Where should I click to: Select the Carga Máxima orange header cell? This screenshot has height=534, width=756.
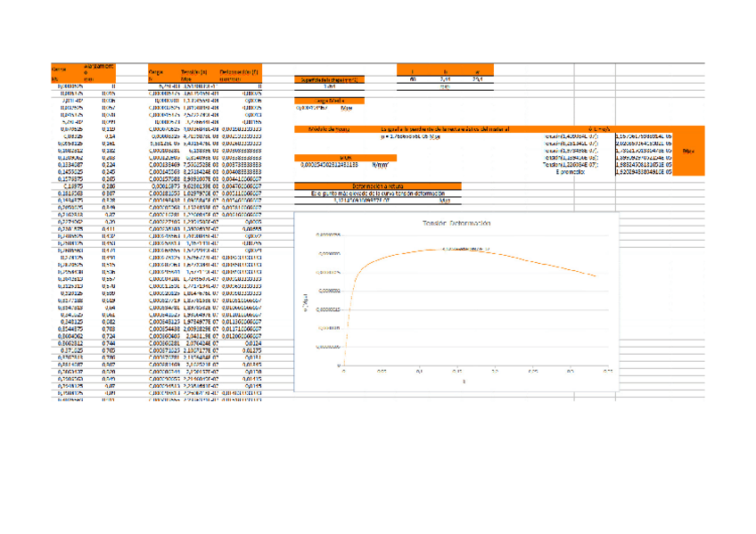330,102
